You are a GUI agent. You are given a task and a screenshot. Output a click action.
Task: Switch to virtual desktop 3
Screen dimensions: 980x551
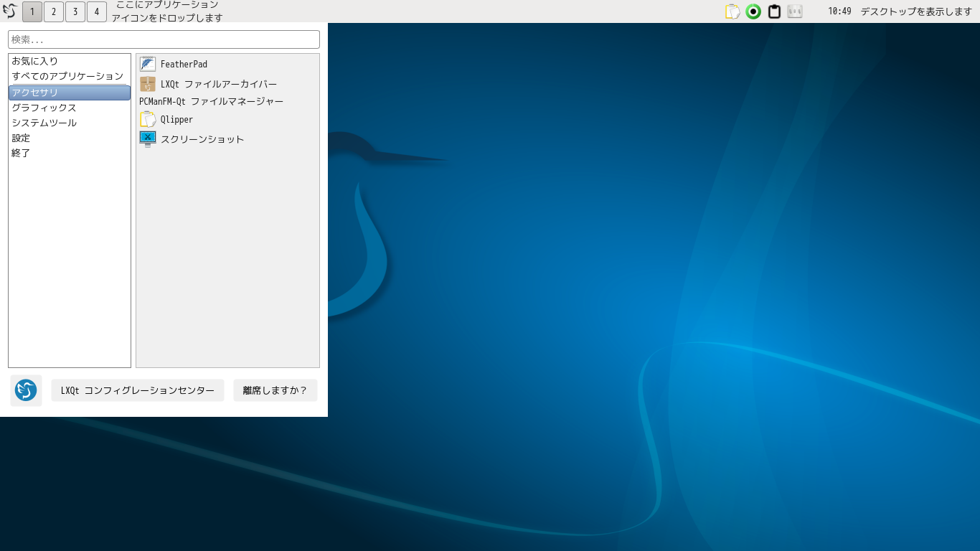click(x=75, y=11)
